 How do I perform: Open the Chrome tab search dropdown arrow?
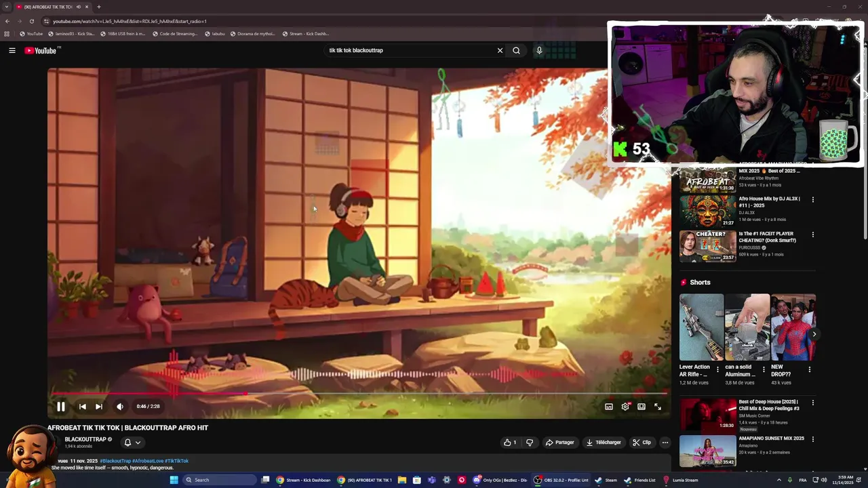click(x=7, y=7)
